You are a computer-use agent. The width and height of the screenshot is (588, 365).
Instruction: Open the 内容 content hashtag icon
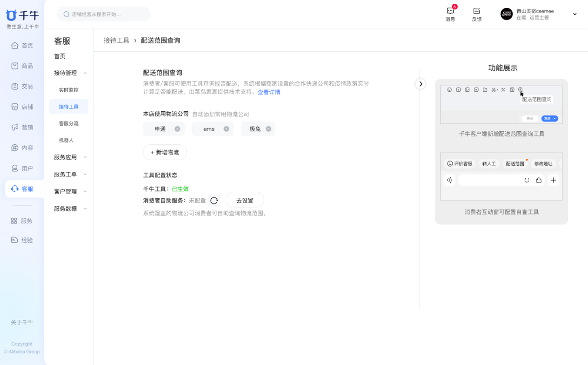coord(14,148)
